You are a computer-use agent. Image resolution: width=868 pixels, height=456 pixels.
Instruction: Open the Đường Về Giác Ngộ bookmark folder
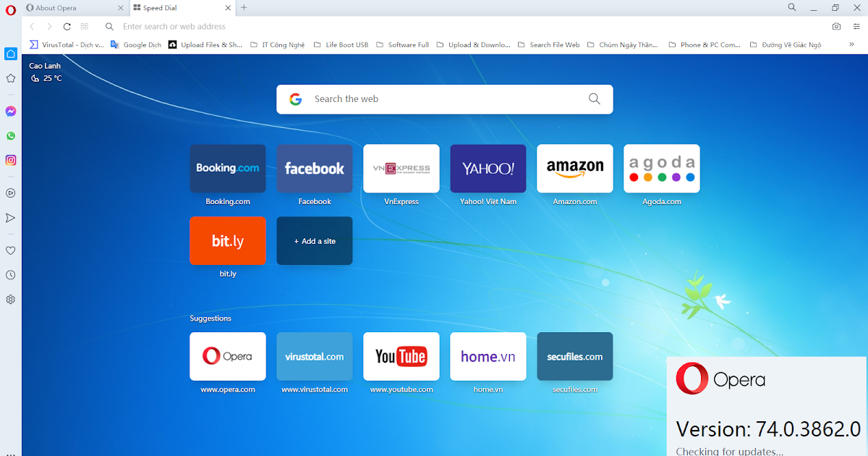click(786, 44)
